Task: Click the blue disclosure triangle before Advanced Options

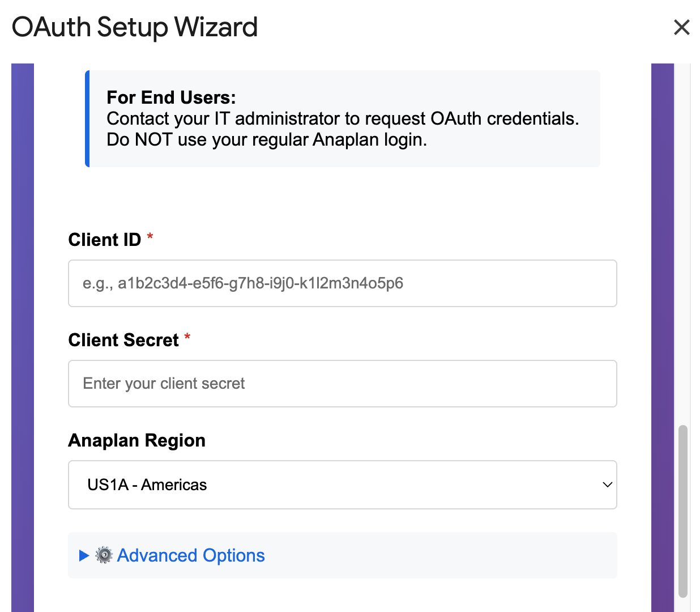Action: (83, 555)
